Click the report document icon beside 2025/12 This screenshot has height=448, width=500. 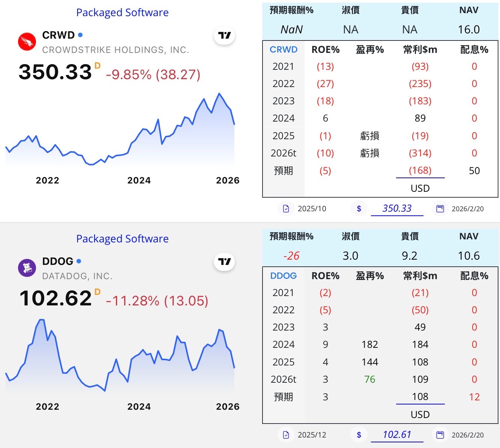(286, 435)
